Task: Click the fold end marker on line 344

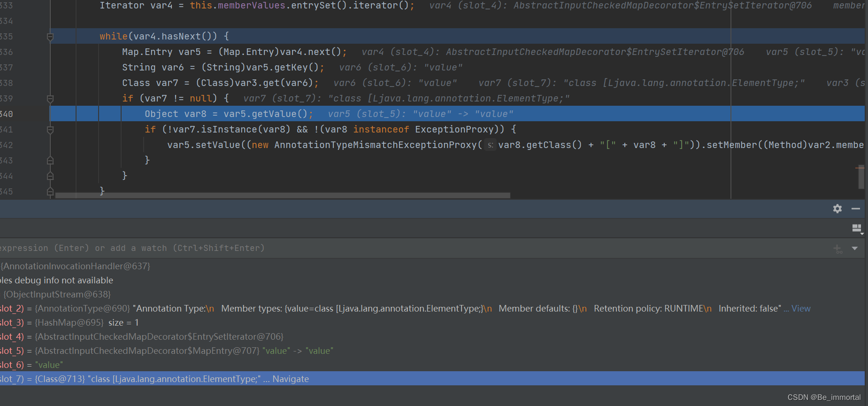Action: pos(50,176)
